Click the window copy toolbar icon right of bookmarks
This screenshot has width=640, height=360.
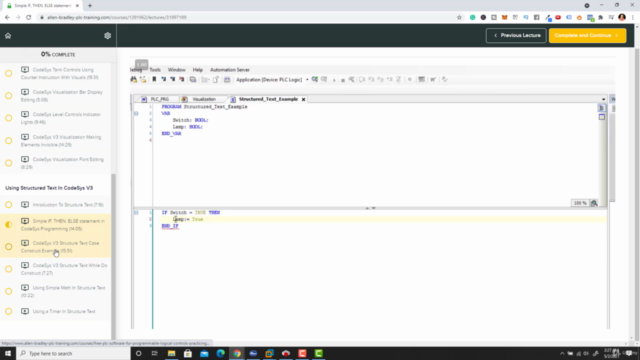pyautogui.click(x=193, y=80)
